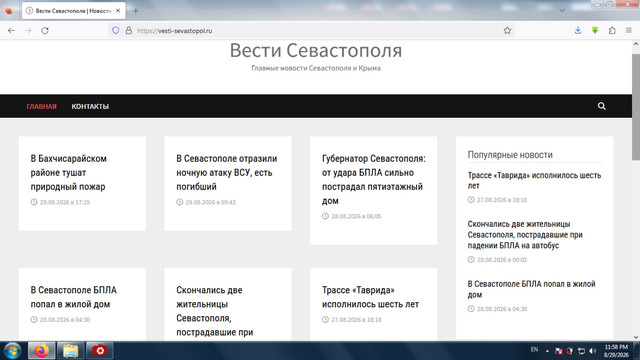Click popular news date 28.08.2026 в 00:02

(502, 260)
